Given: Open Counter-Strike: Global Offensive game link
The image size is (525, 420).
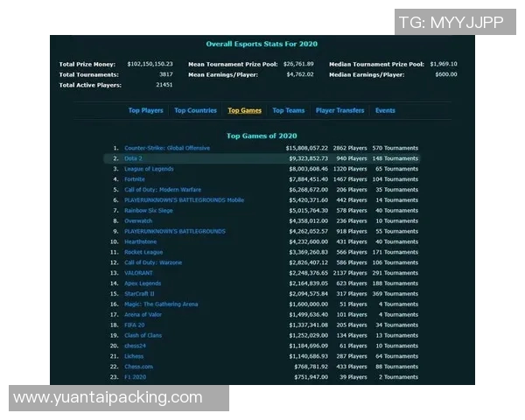Looking at the screenshot, I should point(166,148).
